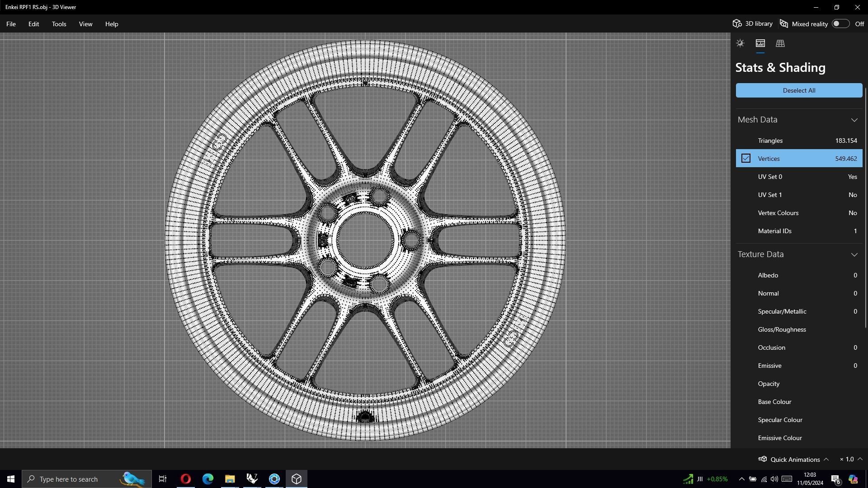The width and height of the screenshot is (868, 488).
Task: Click the Quick Animations icon
Action: pyautogui.click(x=763, y=460)
